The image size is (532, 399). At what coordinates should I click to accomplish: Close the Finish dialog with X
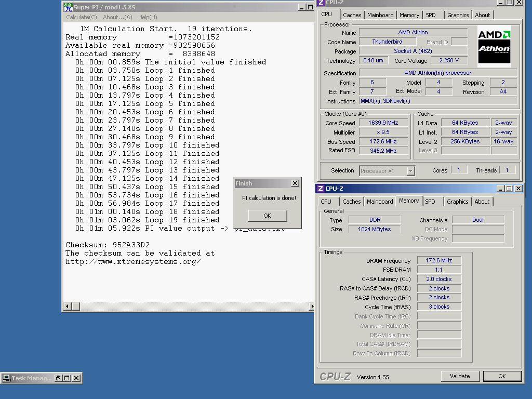pos(295,183)
